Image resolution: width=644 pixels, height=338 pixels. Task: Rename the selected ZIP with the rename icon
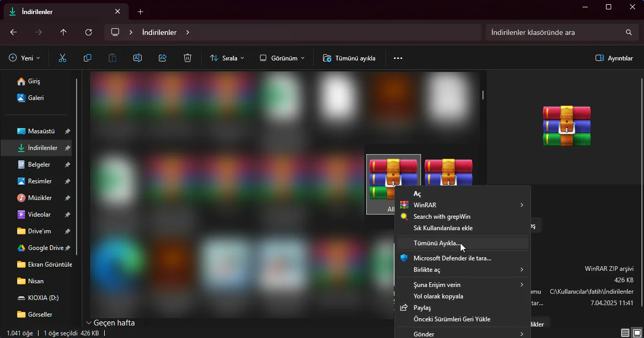tap(137, 58)
